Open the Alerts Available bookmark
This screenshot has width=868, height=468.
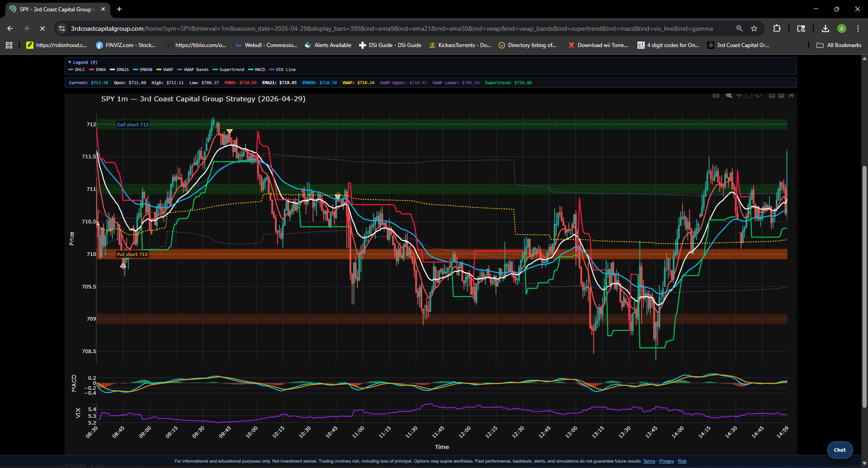pos(328,45)
